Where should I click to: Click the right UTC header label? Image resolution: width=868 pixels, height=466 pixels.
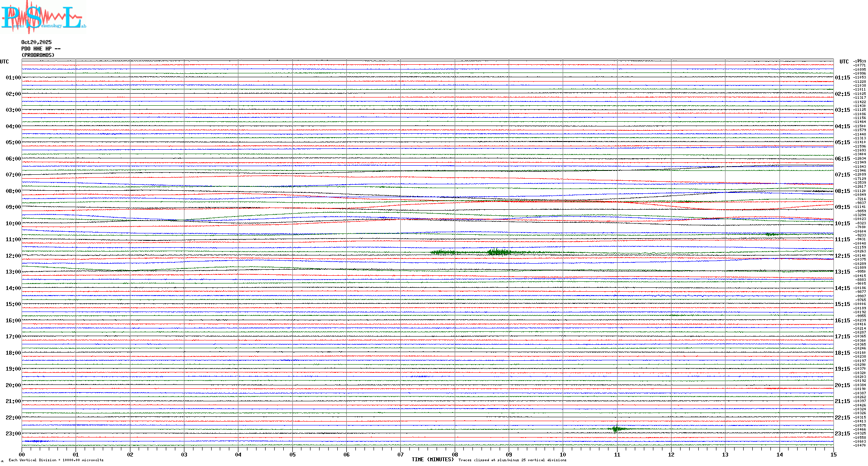844,62
